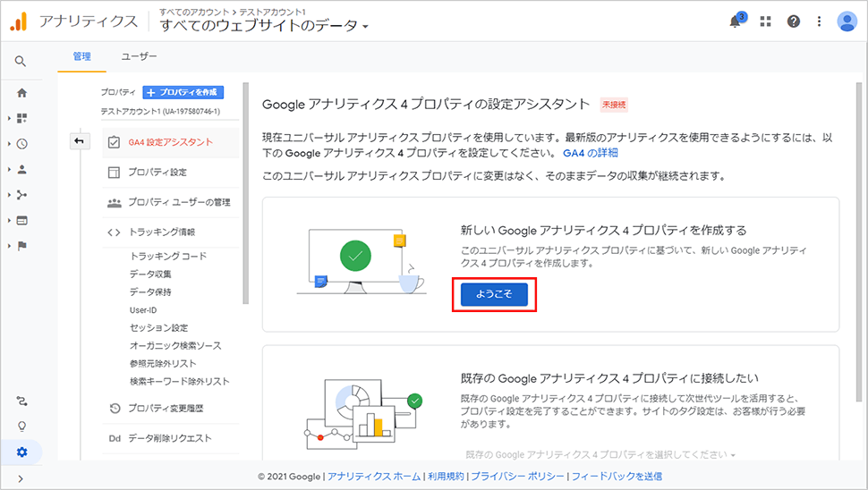Click the blue ようこそ button
The width and height of the screenshot is (868, 490).
click(494, 294)
